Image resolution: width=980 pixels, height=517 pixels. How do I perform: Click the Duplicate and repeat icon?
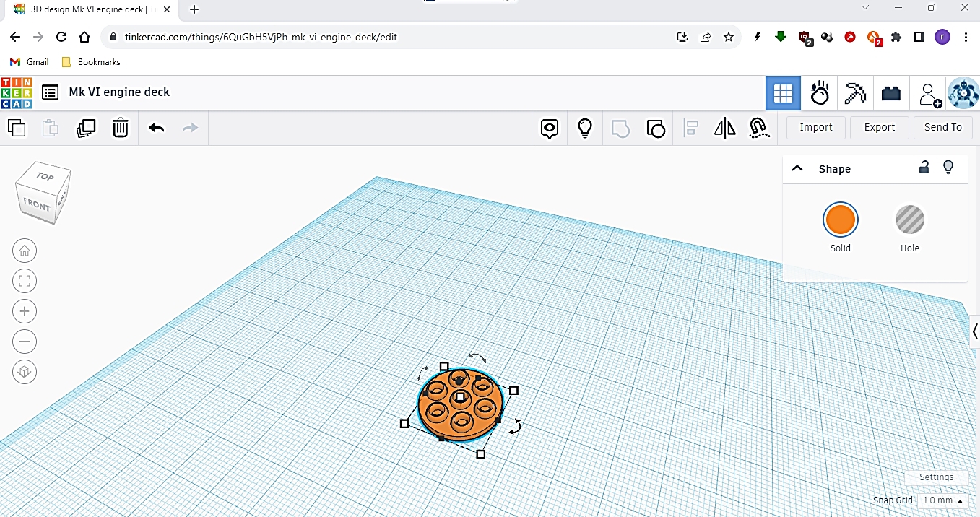86,128
